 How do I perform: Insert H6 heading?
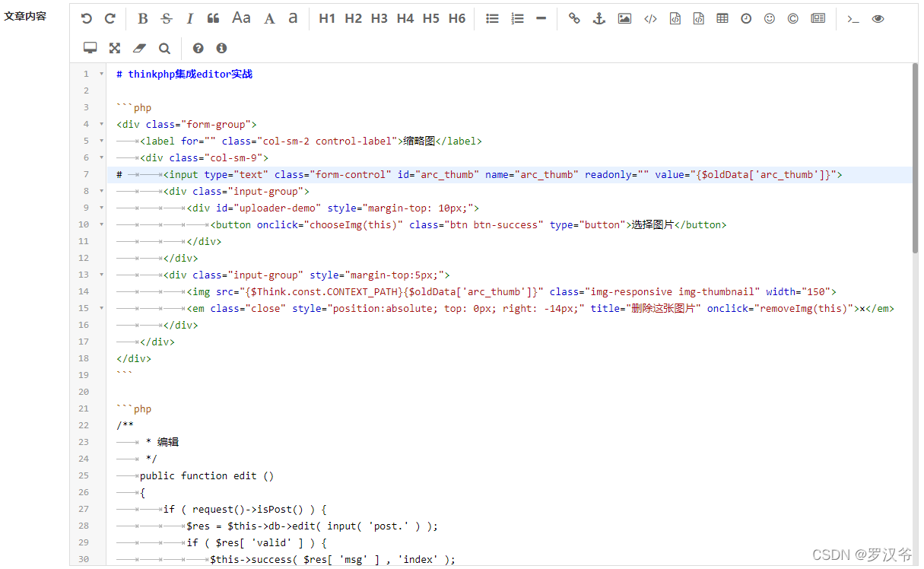457,18
